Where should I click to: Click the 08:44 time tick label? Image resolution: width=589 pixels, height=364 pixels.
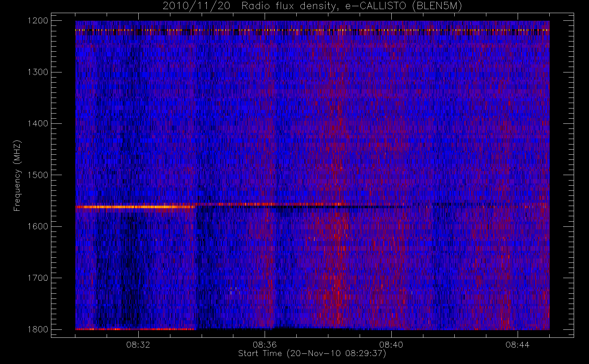pyautogui.click(x=517, y=345)
